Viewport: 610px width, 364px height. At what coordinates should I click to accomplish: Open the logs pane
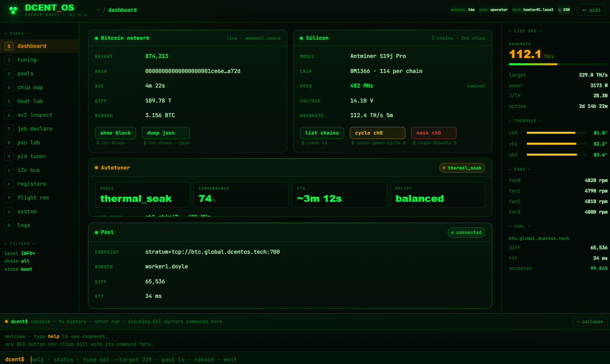(39, 225)
